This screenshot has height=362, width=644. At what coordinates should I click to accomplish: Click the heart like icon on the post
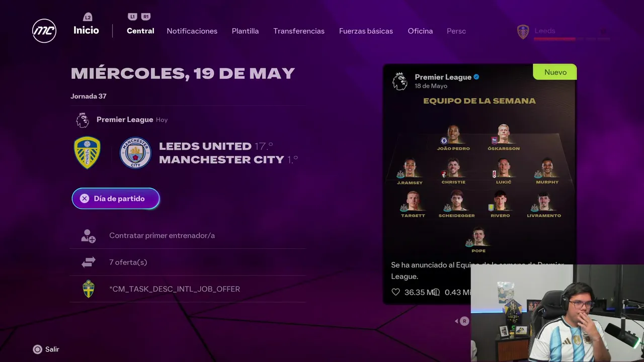pyautogui.click(x=395, y=292)
